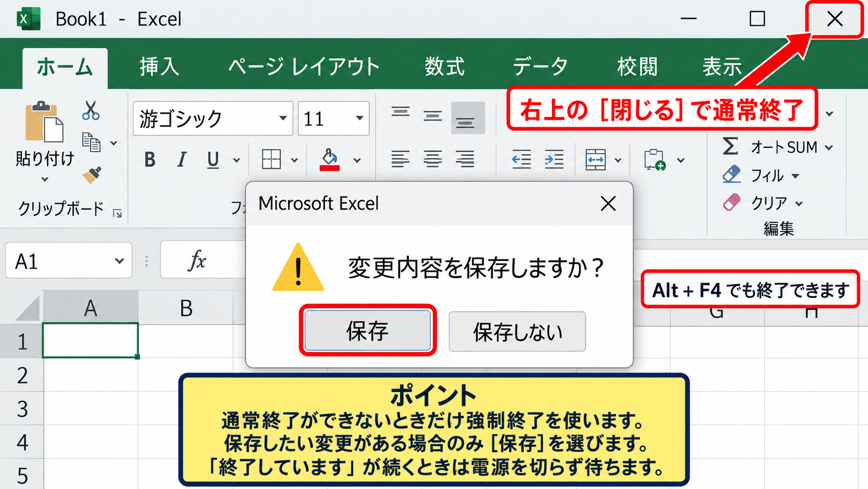Open the 校閲 tab
The image size is (868, 489).
click(x=638, y=67)
